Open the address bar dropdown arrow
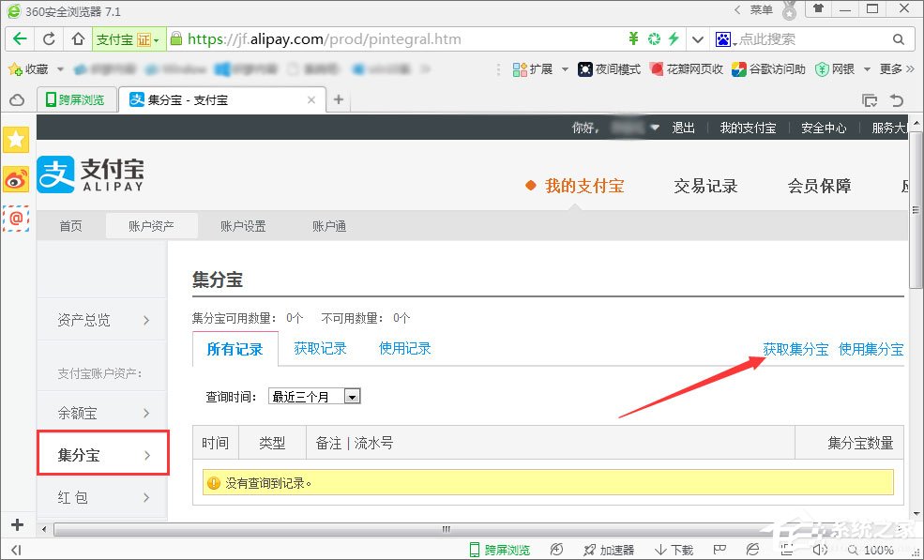Image resolution: width=924 pixels, height=560 pixels. click(698, 38)
